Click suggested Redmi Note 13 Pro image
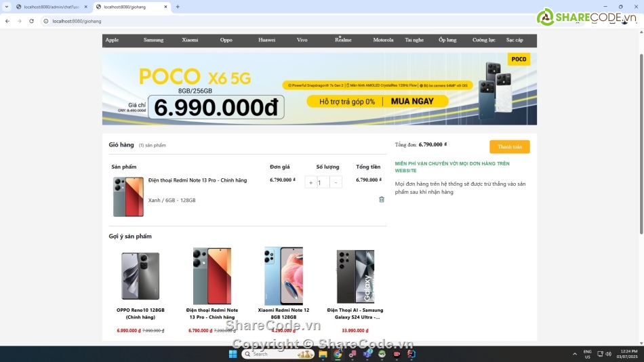The height and width of the screenshot is (362, 644). coord(212,276)
